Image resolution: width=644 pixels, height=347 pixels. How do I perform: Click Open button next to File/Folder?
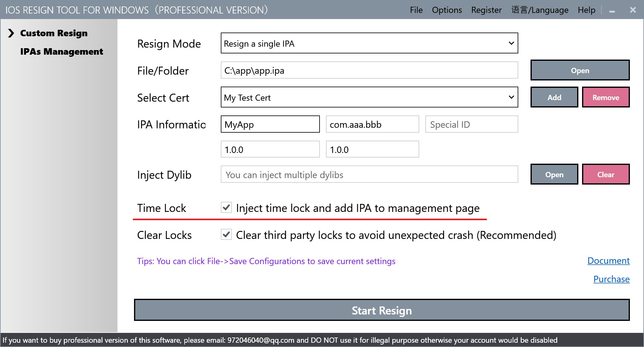(x=580, y=70)
